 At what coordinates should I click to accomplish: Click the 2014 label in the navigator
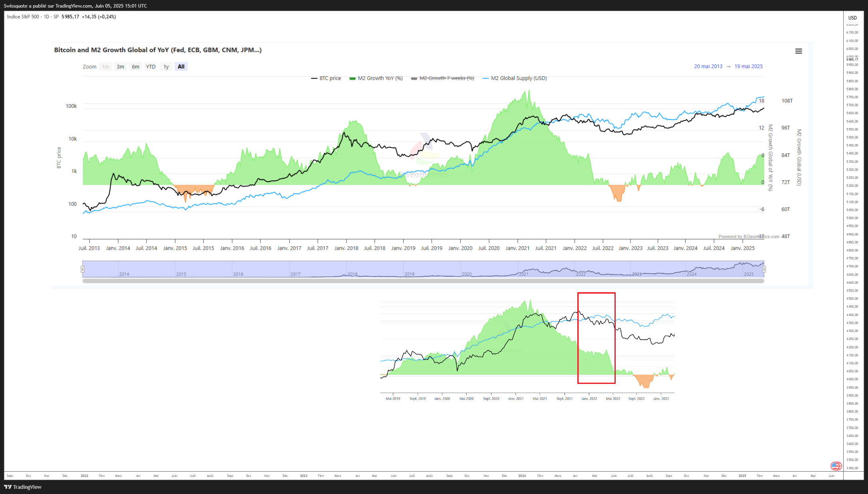(x=124, y=274)
